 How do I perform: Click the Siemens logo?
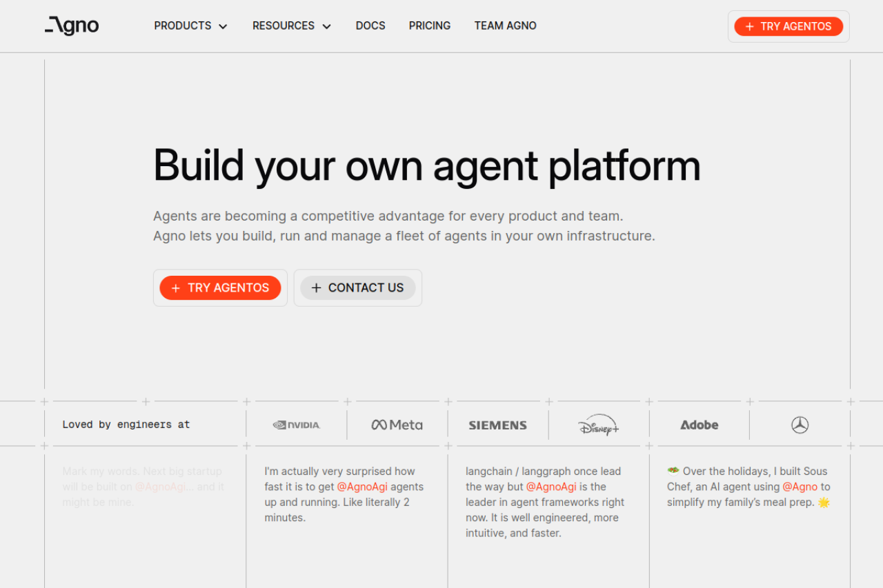click(x=498, y=425)
